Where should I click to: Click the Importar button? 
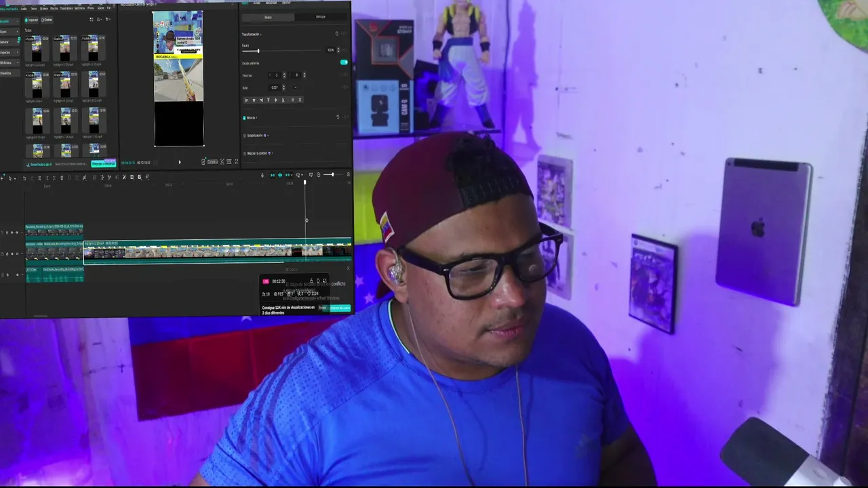32,20
